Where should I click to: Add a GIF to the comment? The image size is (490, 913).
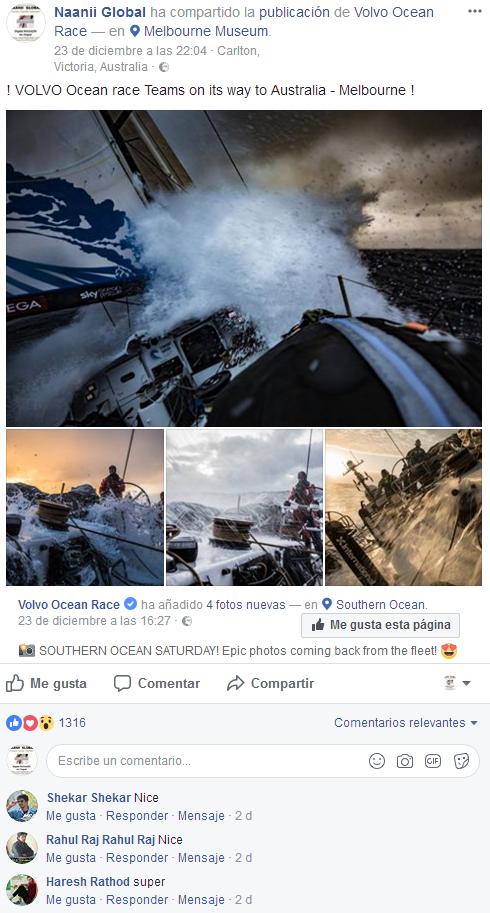pyautogui.click(x=433, y=760)
